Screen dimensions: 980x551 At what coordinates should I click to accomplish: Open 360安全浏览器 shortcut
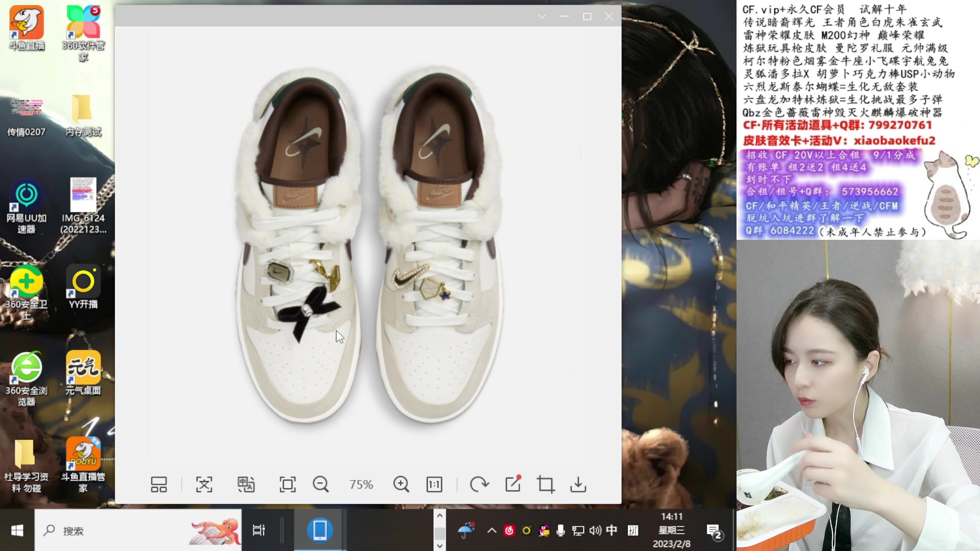click(27, 379)
